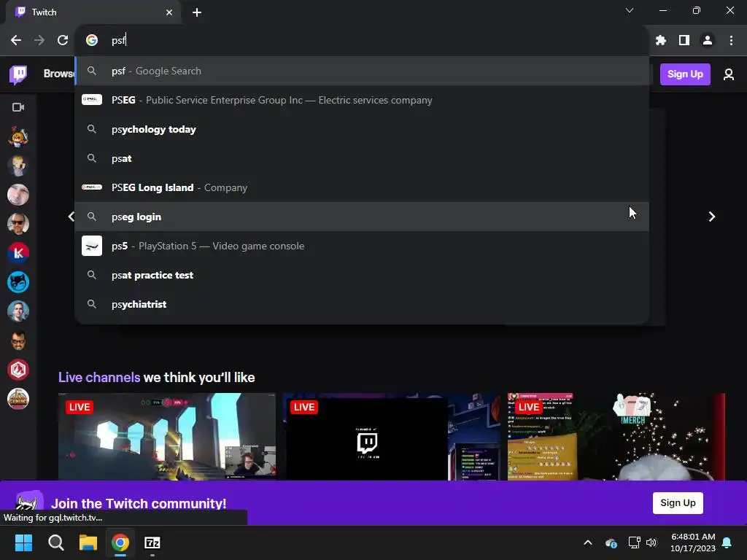Open sidebar bearded man with glasses avatar
Screen dimensions: 747x560
[18, 341]
